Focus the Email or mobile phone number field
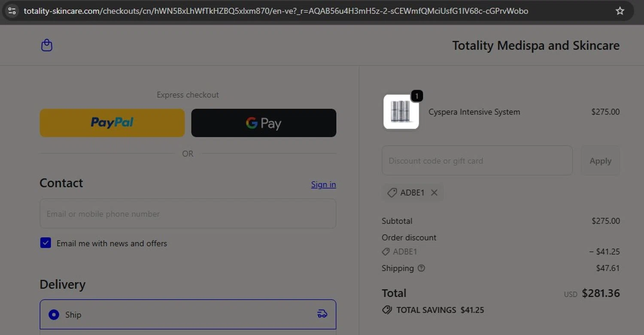 tap(188, 213)
